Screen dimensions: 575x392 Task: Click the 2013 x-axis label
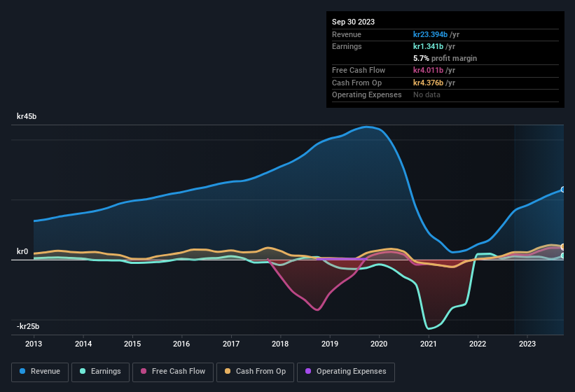coord(34,344)
